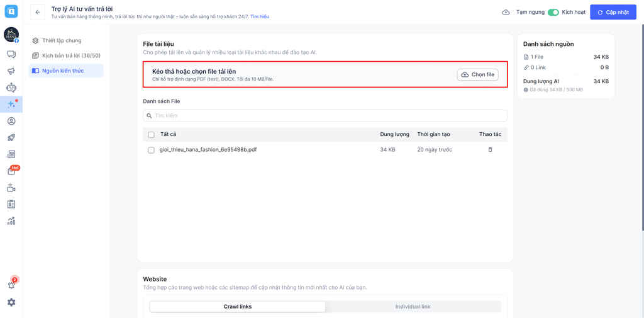Click the Chọn file upload button

pos(478,75)
